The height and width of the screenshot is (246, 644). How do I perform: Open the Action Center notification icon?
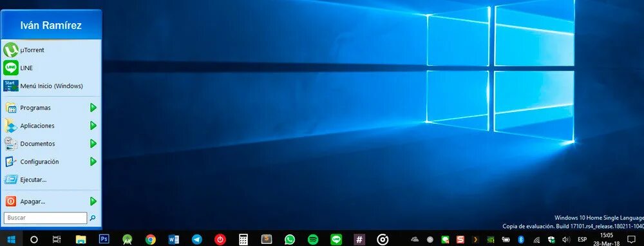pyautogui.click(x=631, y=240)
